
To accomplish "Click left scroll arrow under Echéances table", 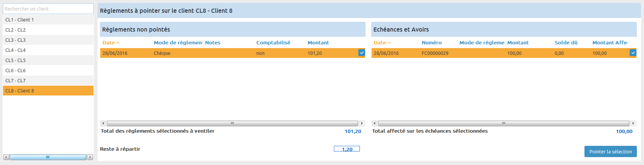I will pos(374,123).
